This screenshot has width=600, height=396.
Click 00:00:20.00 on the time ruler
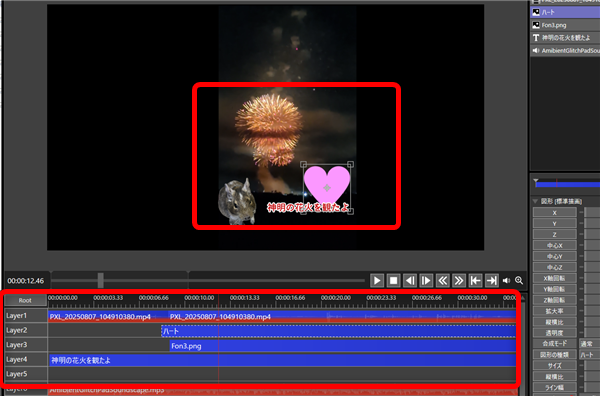[336, 298]
